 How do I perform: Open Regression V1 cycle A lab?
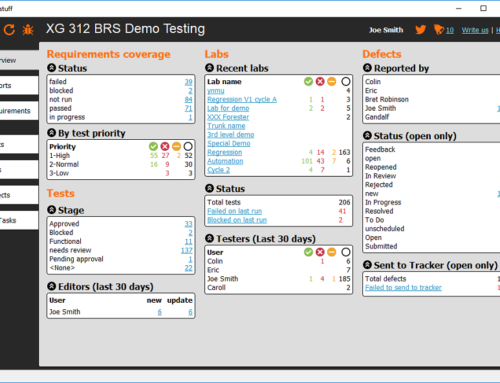[242, 99]
